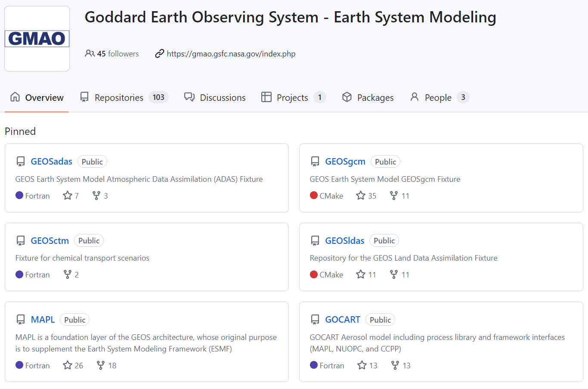Open the MAPL repository
588x389 pixels.
(43, 320)
